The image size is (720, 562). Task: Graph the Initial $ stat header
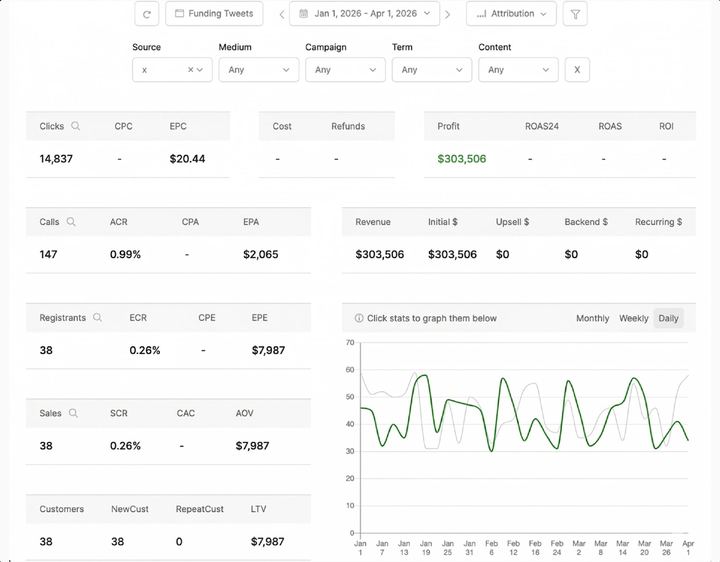[443, 222]
